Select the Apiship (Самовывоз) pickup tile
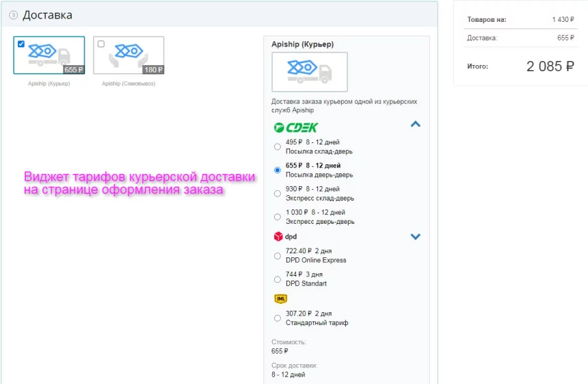This screenshot has height=384, width=588. click(x=129, y=55)
